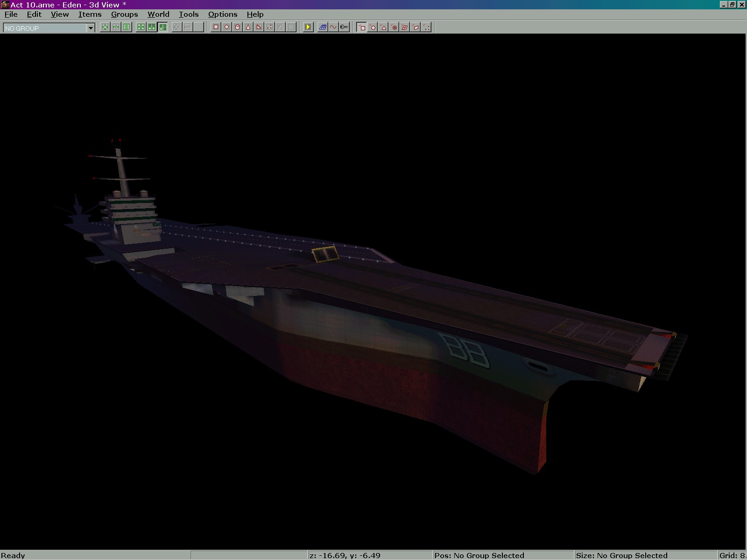Open the NO GROUP dropdown list
Screen dimensions: 747x560
91,28
